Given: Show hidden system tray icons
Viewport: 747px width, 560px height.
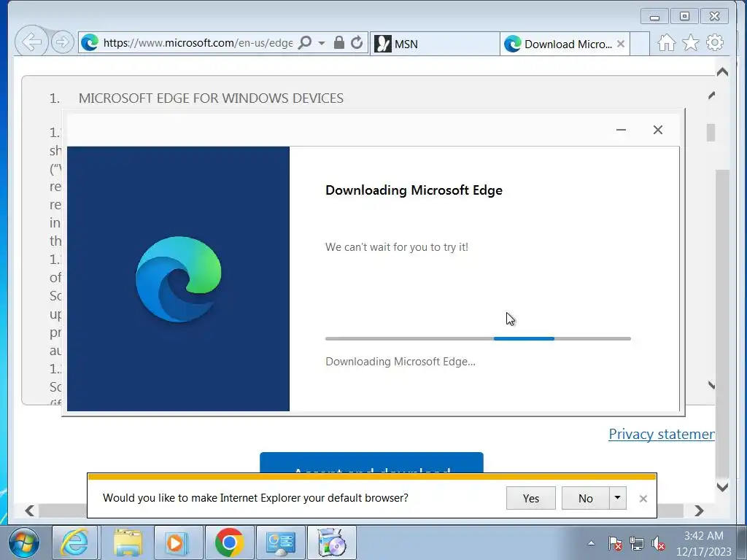Looking at the screenshot, I should (x=591, y=542).
